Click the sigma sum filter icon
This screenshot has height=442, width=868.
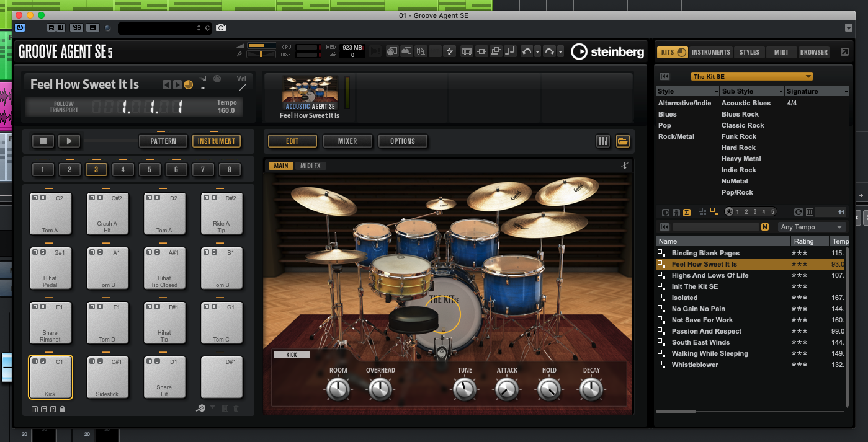coord(687,212)
